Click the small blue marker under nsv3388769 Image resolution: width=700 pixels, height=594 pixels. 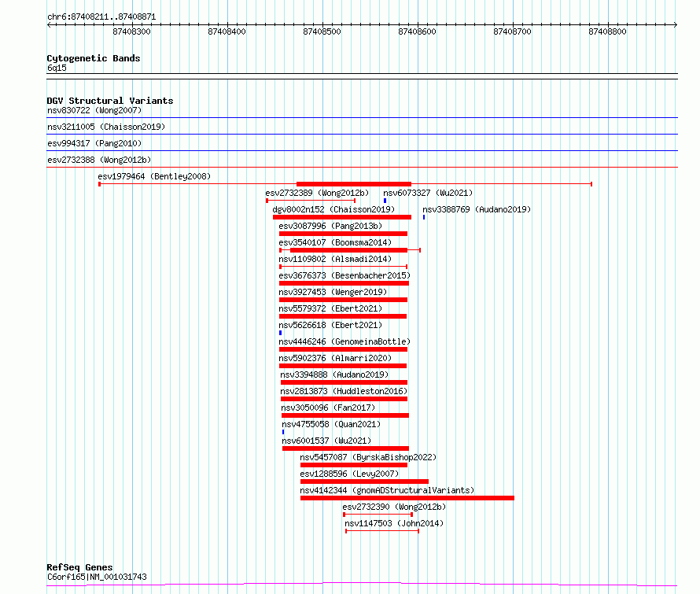(424, 217)
